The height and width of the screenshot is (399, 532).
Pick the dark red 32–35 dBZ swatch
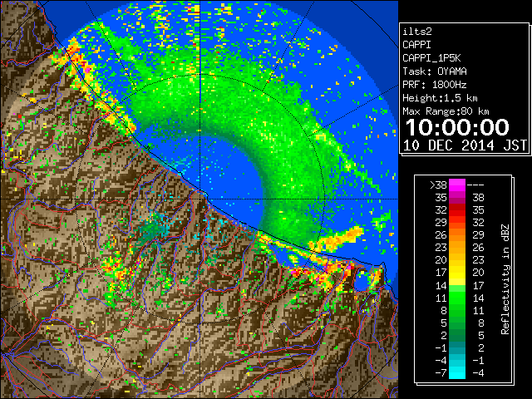click(457, 210)
